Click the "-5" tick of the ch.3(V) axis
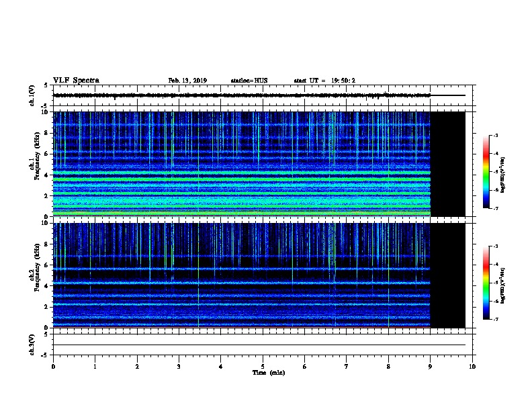The image size is (532, 411). tap(45, 355)
